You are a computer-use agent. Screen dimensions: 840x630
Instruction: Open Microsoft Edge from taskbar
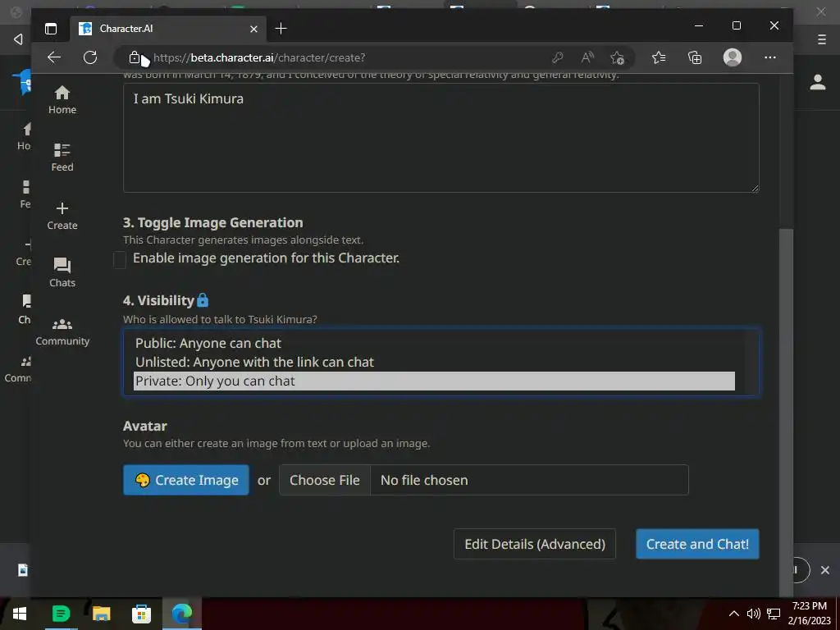coord(181,614)
